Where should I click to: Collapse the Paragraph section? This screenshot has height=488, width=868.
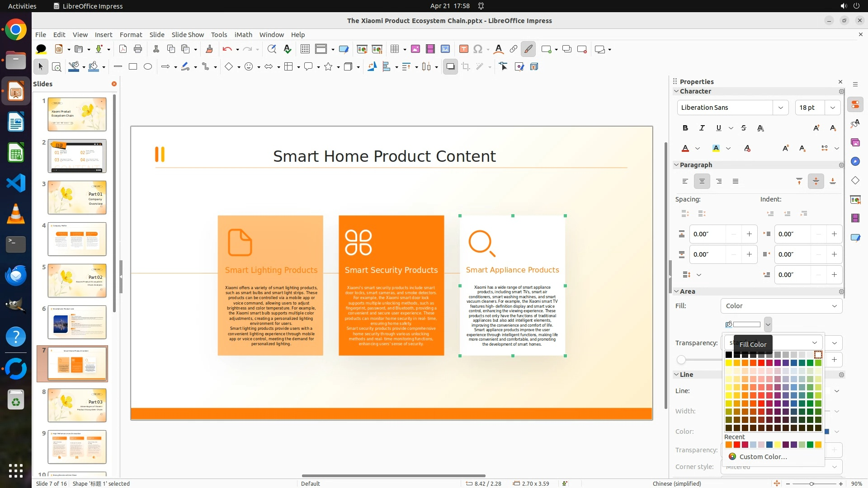677,165
